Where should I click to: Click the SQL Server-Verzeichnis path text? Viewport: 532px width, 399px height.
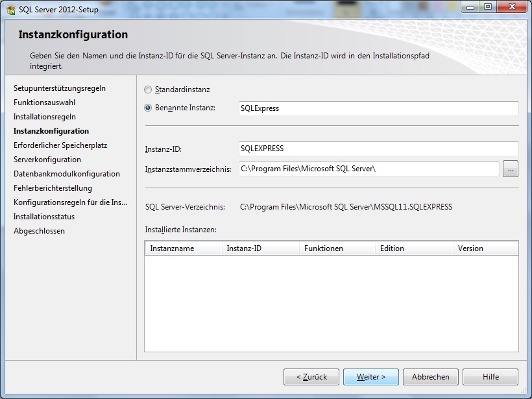click(x=346, y=207)
